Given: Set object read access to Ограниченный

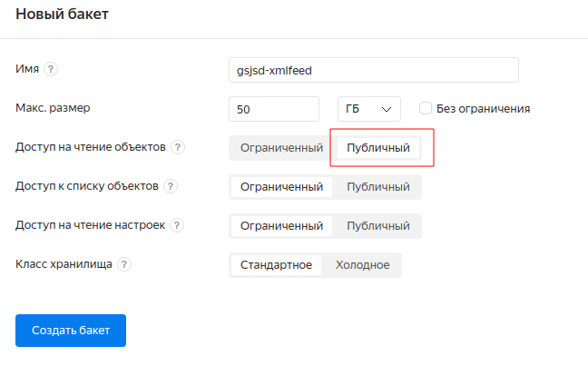Looking at the screenshot, I should coord(281,148).
